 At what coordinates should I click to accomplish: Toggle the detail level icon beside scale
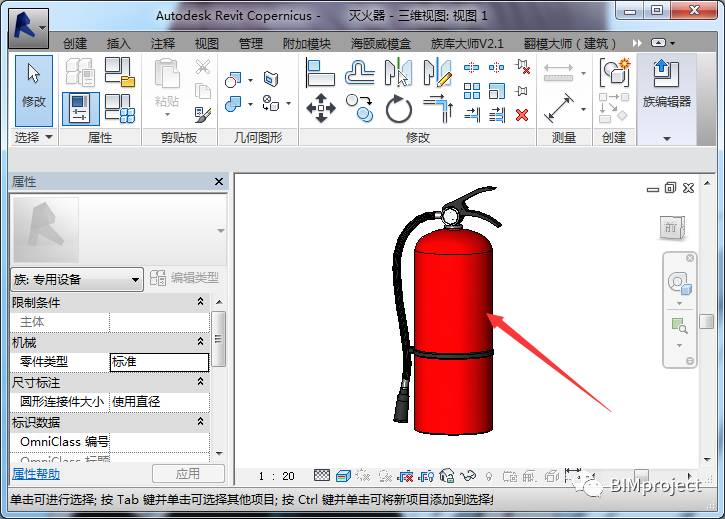coord(322,476)
